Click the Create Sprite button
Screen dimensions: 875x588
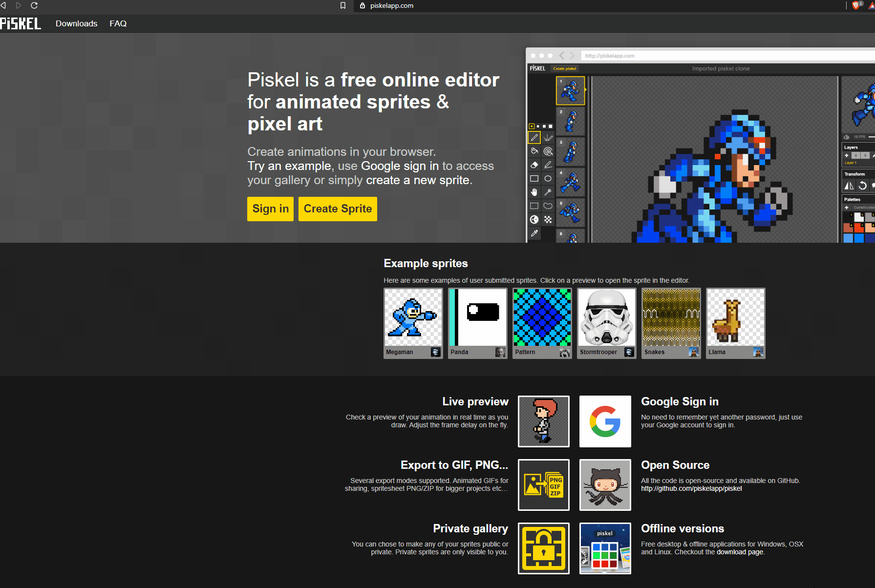pos(338,209)
